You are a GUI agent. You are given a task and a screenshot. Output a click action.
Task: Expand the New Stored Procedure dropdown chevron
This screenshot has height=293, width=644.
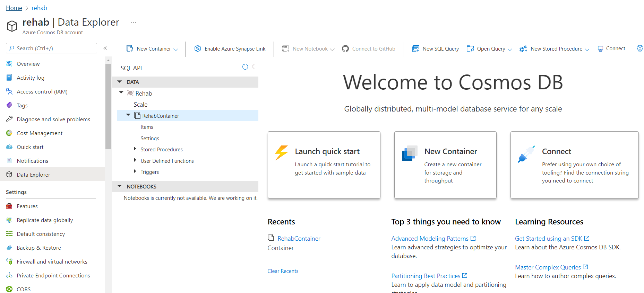[587, 49]
